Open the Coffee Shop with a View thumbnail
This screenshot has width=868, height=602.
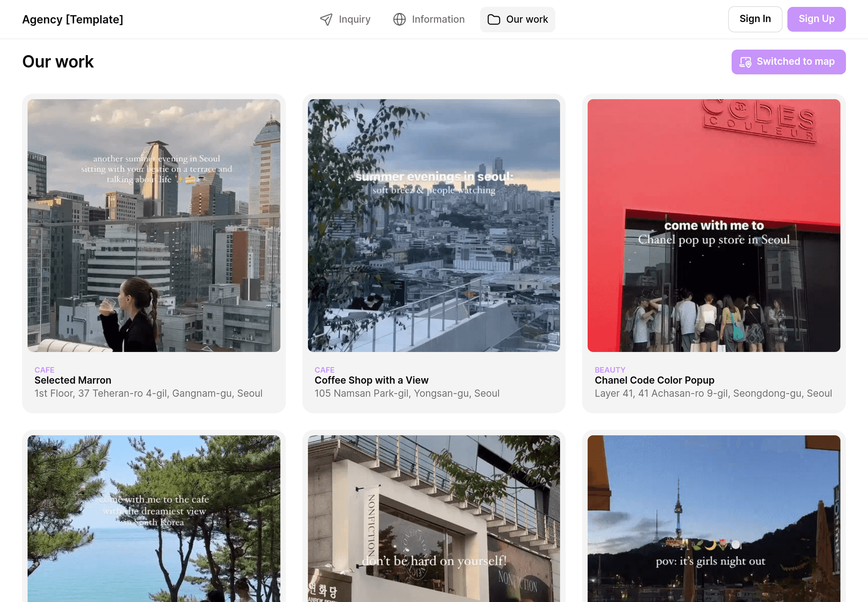[434, 226]
